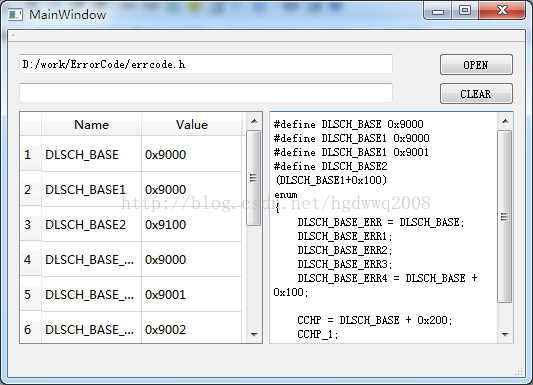Click the DLSCH_BASE1 name cell
This screenshot has height=385, width=533.
(91, 190)
